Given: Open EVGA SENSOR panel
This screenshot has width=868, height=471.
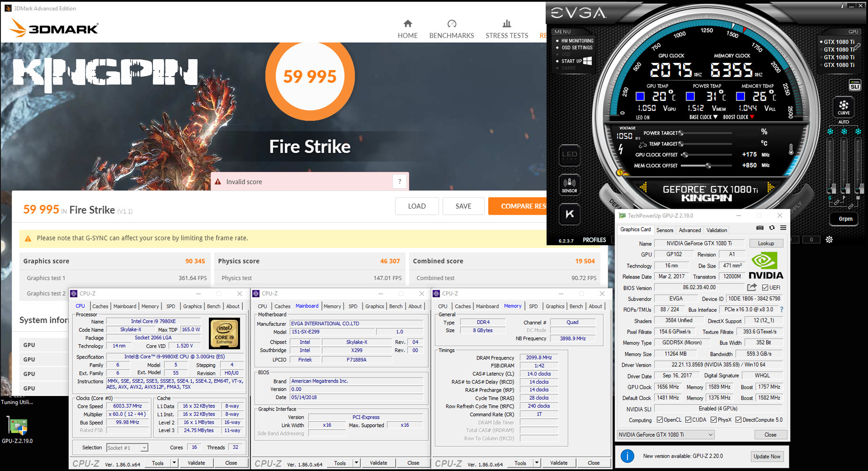Looking at the screenshot, I should pyautogui.click(x=570, y=185).
